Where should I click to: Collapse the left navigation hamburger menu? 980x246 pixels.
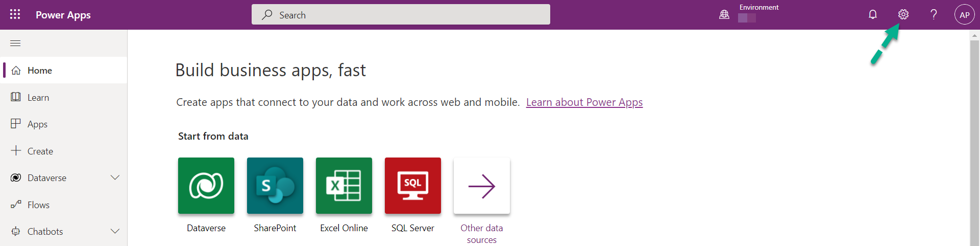(x=15, y=43)
